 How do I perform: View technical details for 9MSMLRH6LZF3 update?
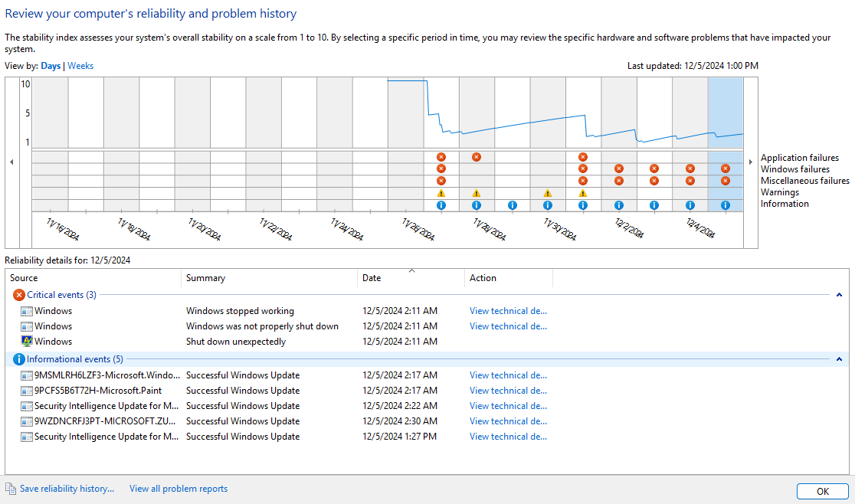pyautogui.click(x=508, y=375)
